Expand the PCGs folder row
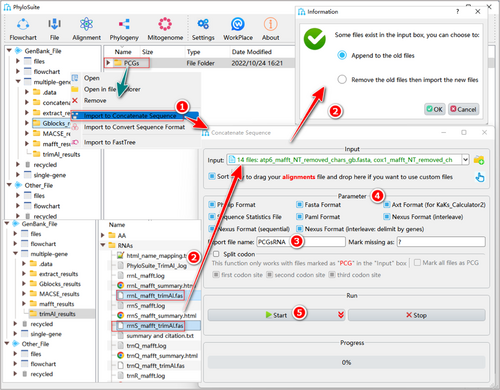Screen dimensions: 500x390 [108, 63]
